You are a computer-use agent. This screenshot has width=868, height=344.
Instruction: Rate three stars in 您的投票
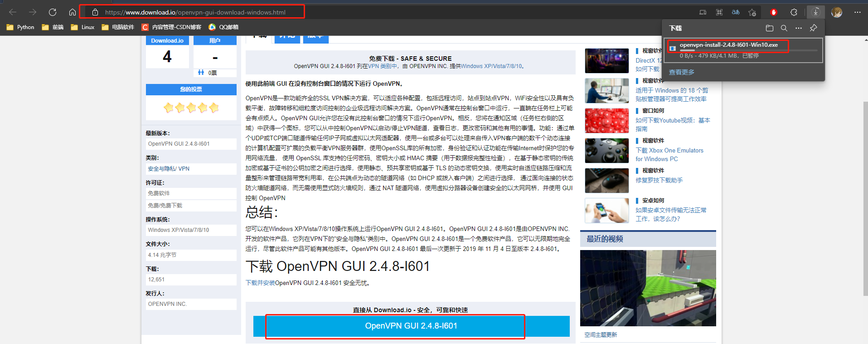pyautogui.click(x=191, y=108)
